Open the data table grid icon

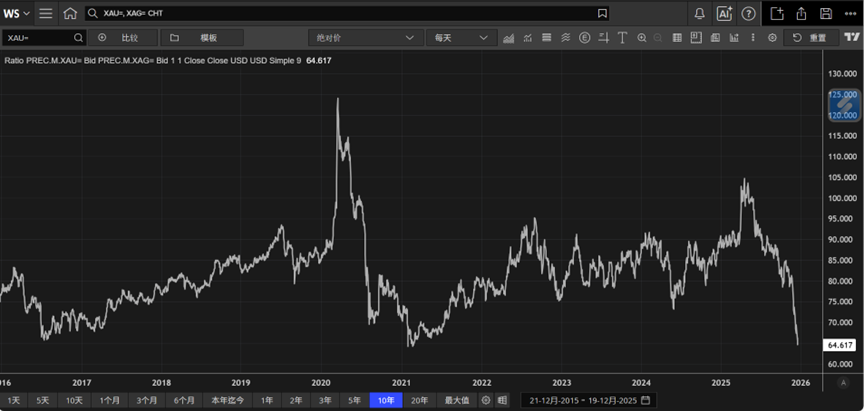677,38
